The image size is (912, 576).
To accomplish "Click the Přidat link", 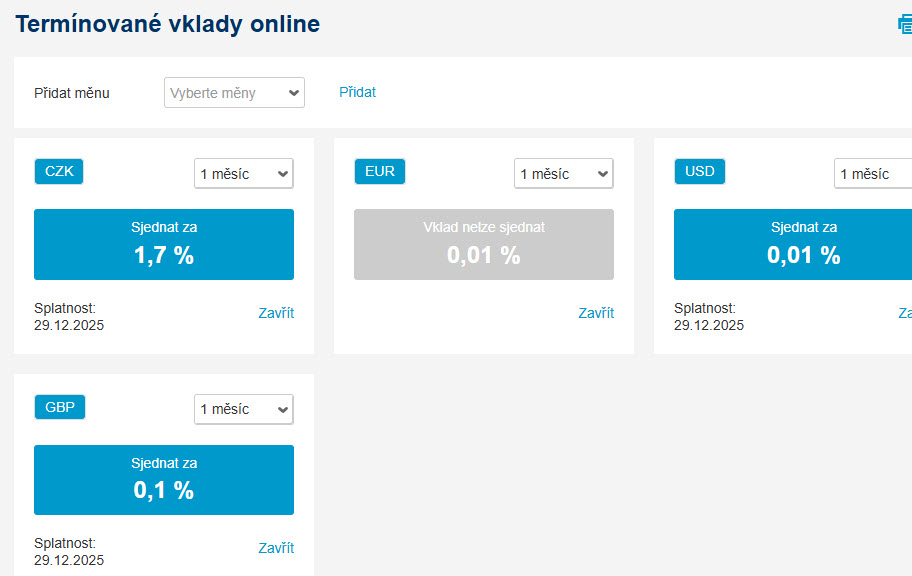I will (357, 92).
